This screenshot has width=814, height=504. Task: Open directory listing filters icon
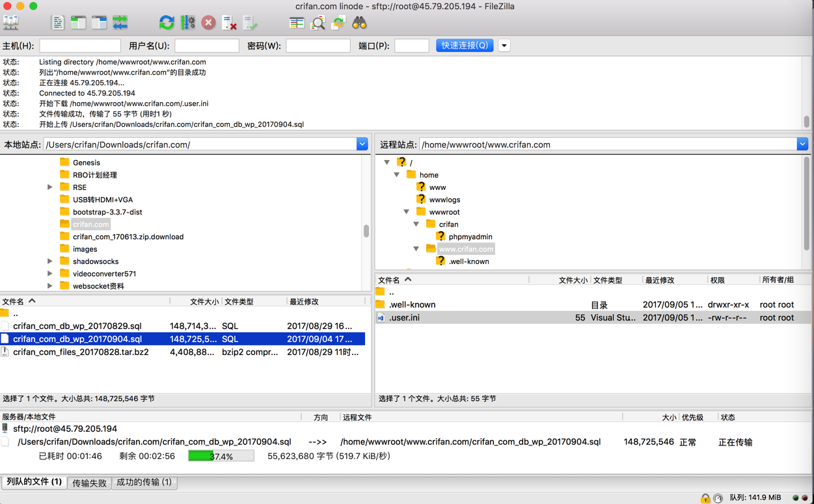click(x=297, y=23)
